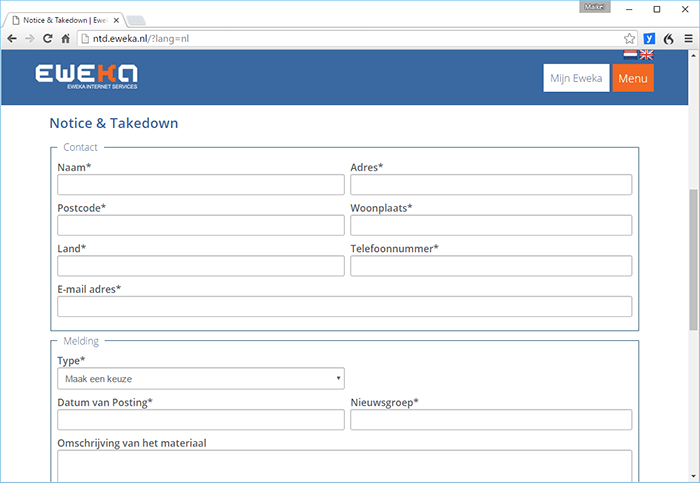Focus the E-mail adres input field

345,307
